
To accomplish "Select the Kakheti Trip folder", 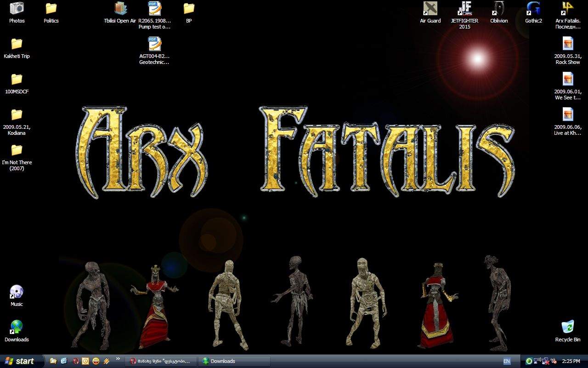I will 17,45.
